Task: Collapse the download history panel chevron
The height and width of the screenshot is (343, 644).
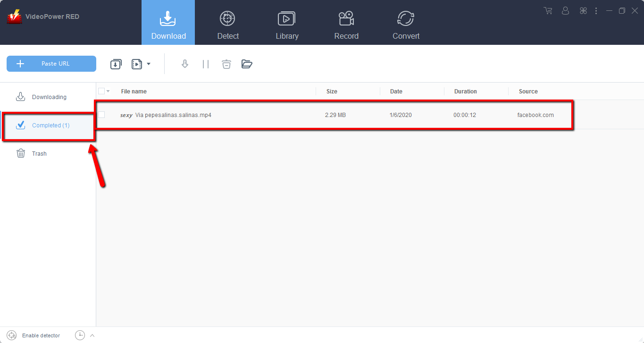Action: click(x=93, y=335)
